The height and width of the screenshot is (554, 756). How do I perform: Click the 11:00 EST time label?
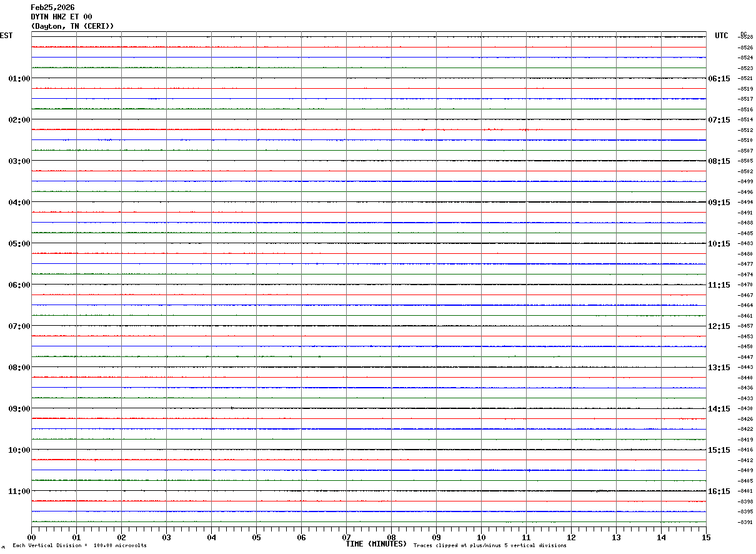point(19,491)
